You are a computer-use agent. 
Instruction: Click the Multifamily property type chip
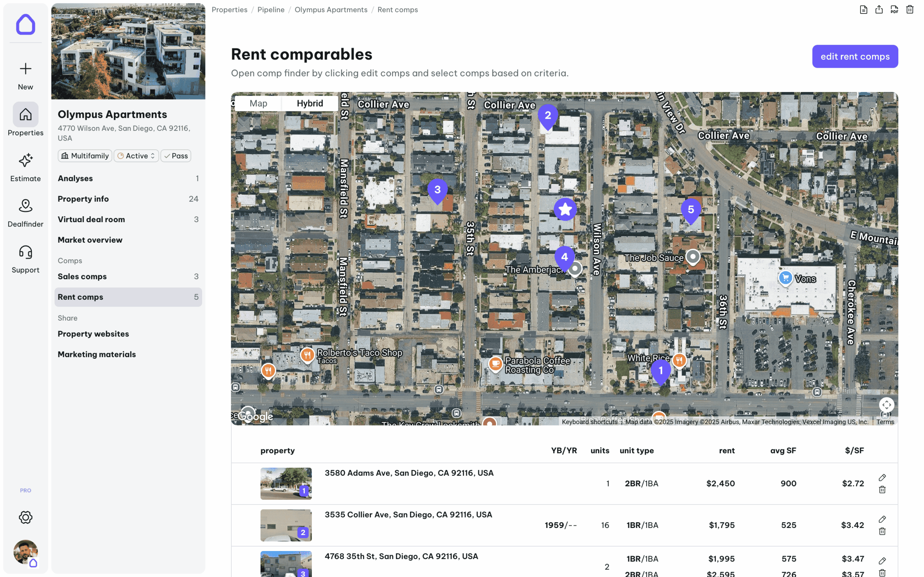85,156
